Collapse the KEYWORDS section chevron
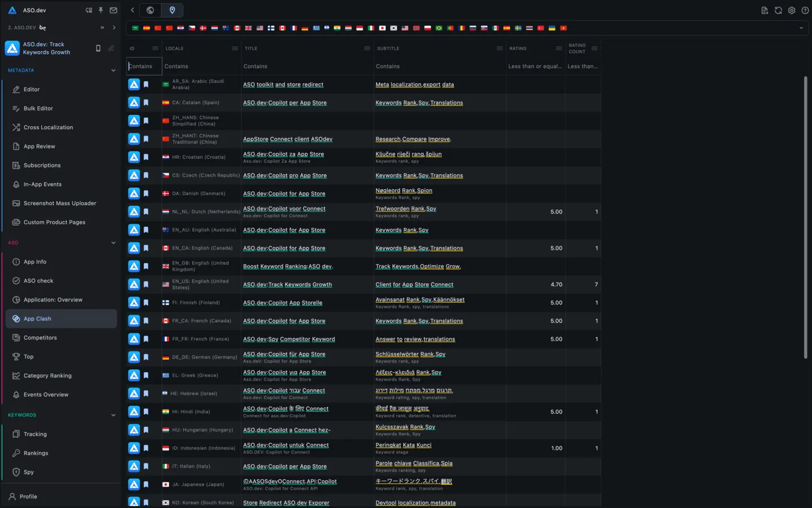This screenshot has width=812, height=508. [113, 415]
